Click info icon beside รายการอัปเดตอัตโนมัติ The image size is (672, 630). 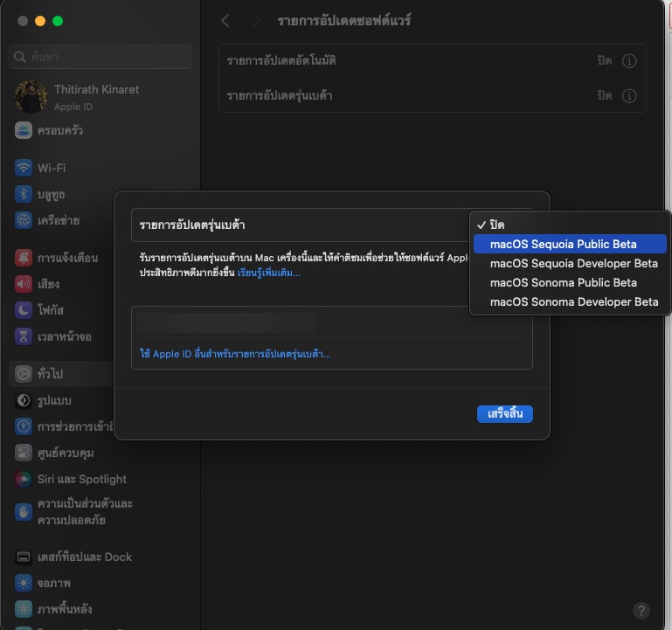point(628,61)
